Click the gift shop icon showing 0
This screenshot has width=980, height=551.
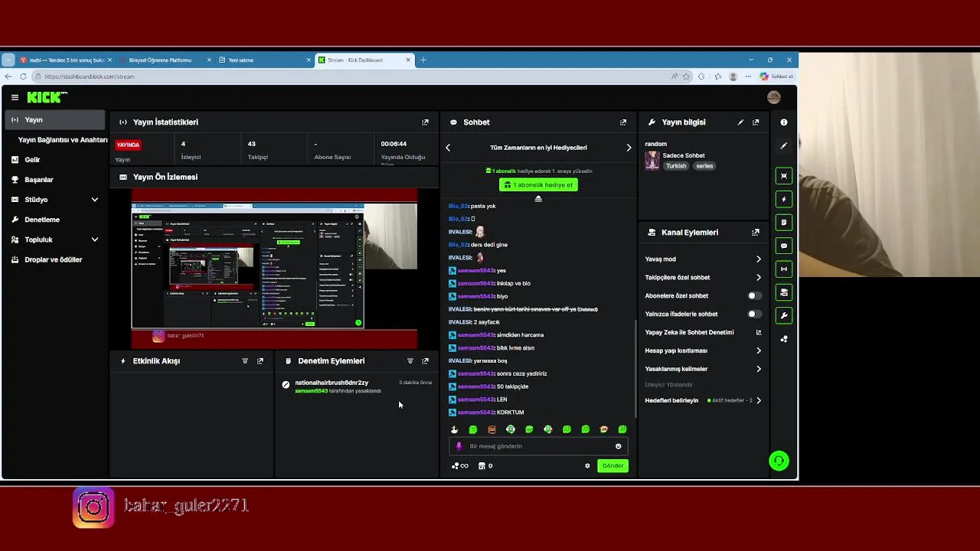tap(485, 466)
